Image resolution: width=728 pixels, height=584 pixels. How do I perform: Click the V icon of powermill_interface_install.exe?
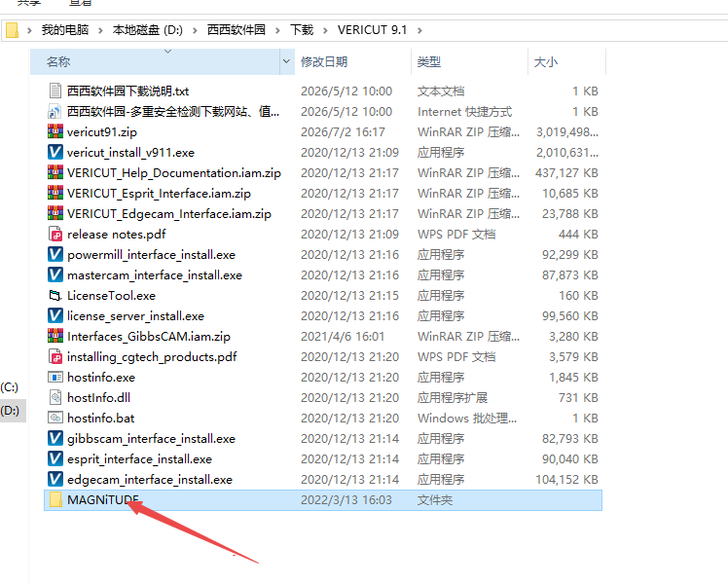(55, 254)
